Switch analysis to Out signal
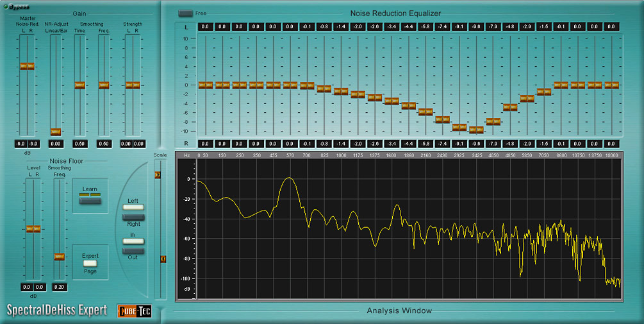This screenshot has width=644, height=324. pyautogui.click(x=133, y=251)
